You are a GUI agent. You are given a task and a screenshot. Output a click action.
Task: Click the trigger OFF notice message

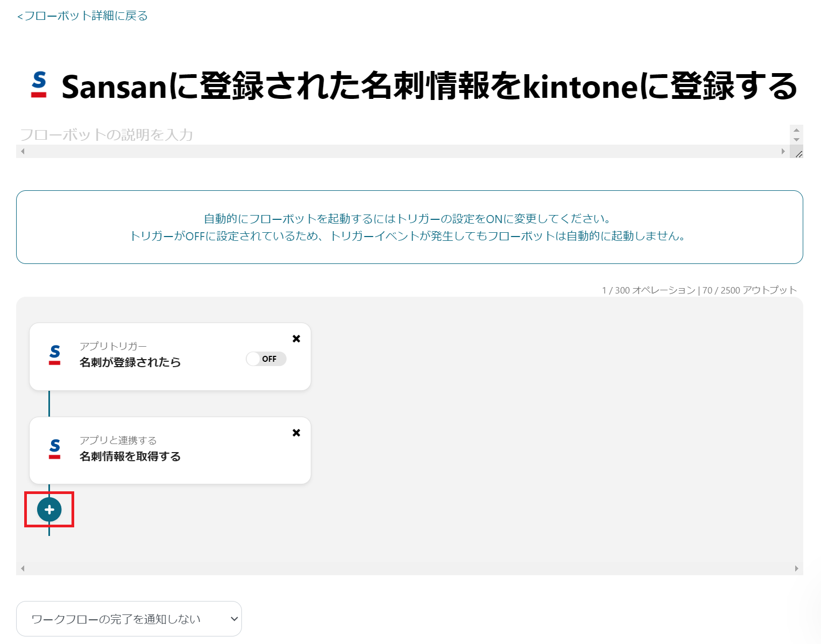pos(410,227)
